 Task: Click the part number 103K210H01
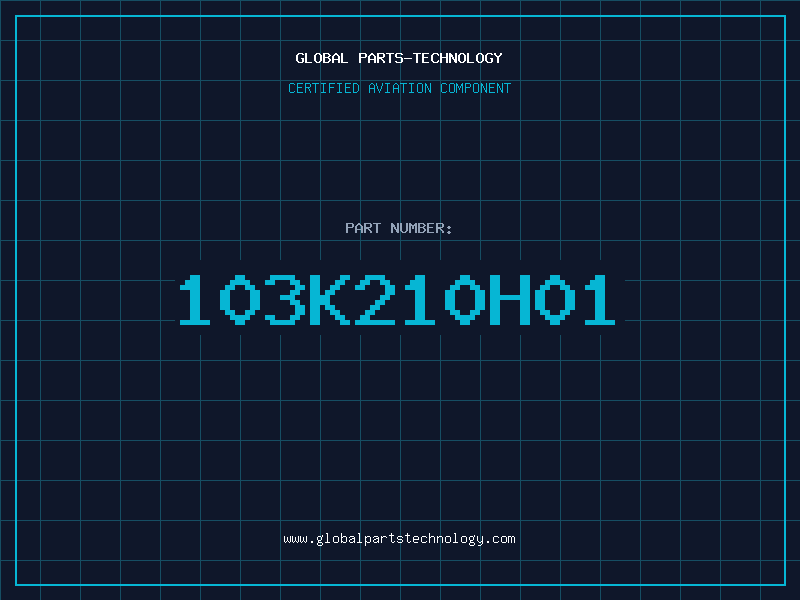point(397,299)
